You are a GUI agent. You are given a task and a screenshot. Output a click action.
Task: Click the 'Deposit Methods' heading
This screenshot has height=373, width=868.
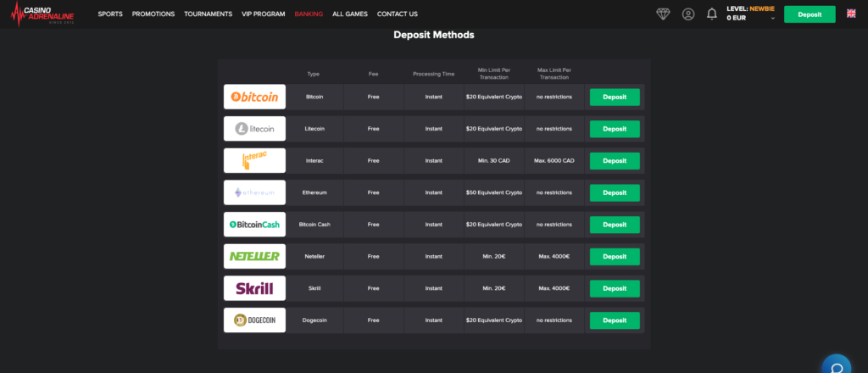pyautogui.click(x=434, y=35)
